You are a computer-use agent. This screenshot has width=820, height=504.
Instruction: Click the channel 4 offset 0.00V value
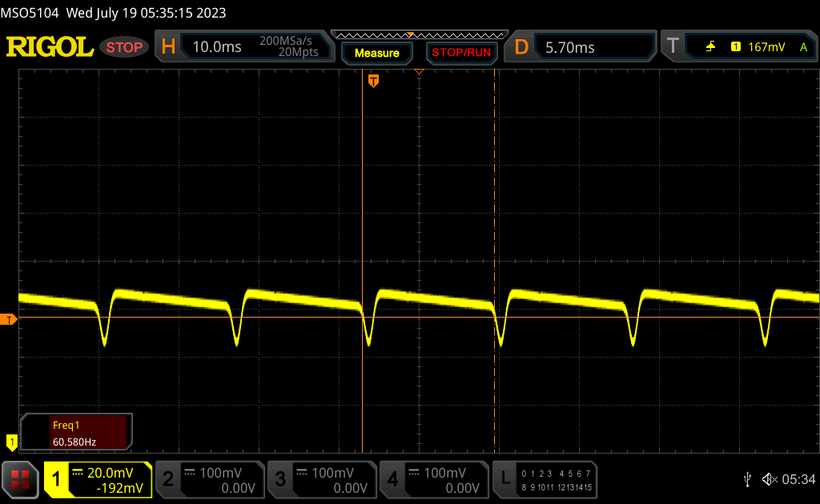pyautogui.click(x=462, y=488)
